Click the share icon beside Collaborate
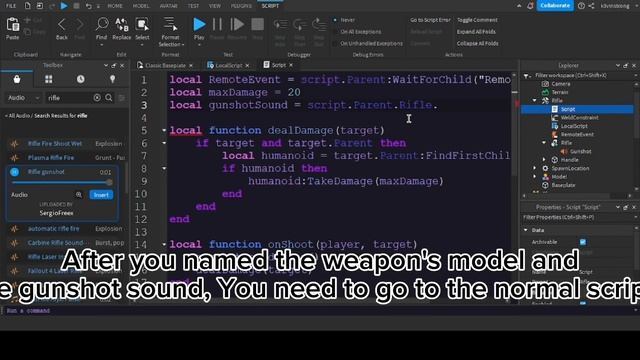640x360 pixels. click(591, 6)
